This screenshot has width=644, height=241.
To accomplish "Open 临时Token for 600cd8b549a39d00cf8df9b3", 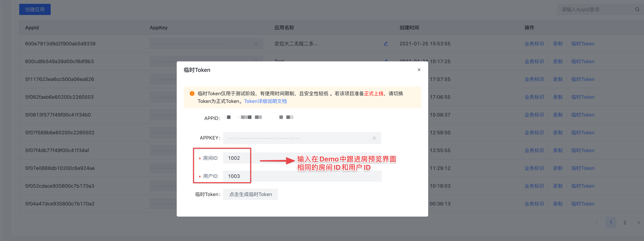I will point(583,61).
